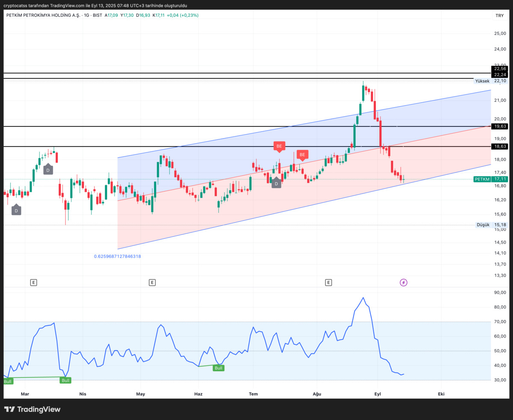Click the 20,00 price axis label
Viewport: 513px width, 420px height.
coord(500,119)
